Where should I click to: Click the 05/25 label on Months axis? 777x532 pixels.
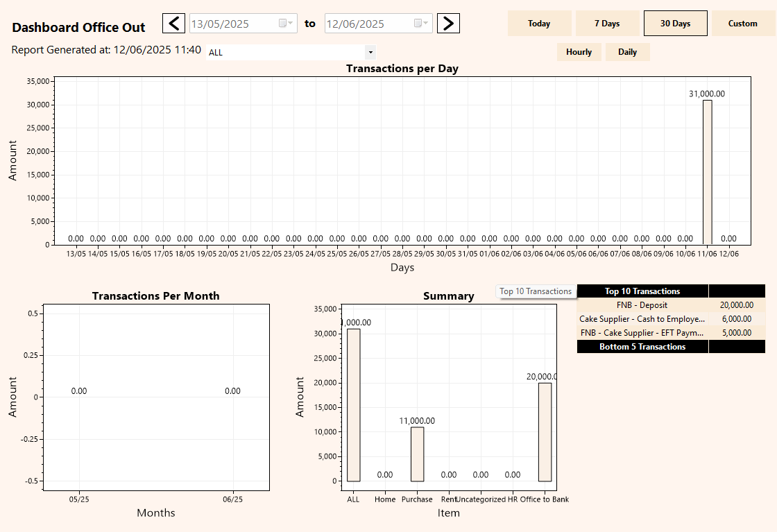point(79,499)
